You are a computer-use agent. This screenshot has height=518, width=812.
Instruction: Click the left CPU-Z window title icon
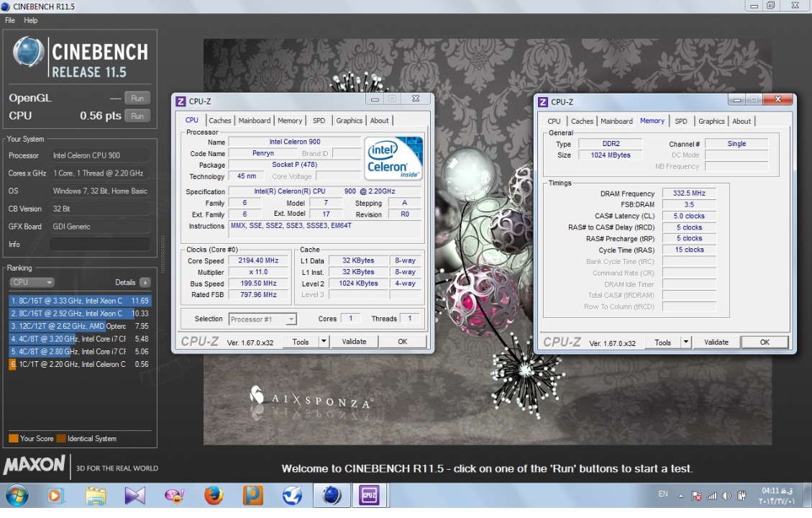pos(181,101)
